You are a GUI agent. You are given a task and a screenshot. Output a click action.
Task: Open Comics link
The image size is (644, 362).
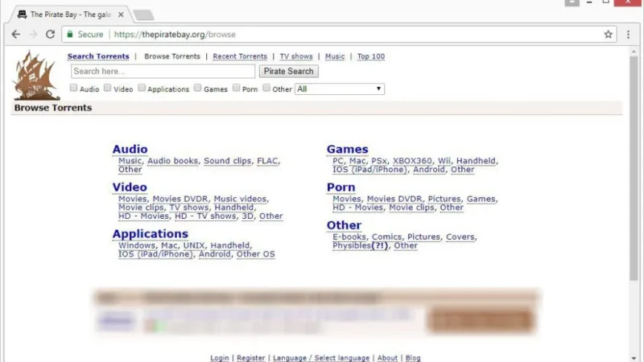coord(386,237)
